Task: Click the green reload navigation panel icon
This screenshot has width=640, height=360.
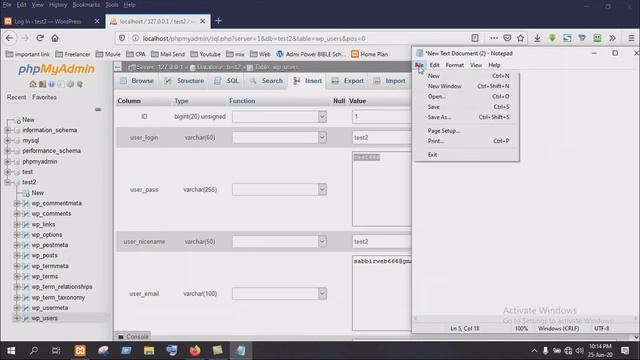Action: pyautogui.click(x=80, y=84)
